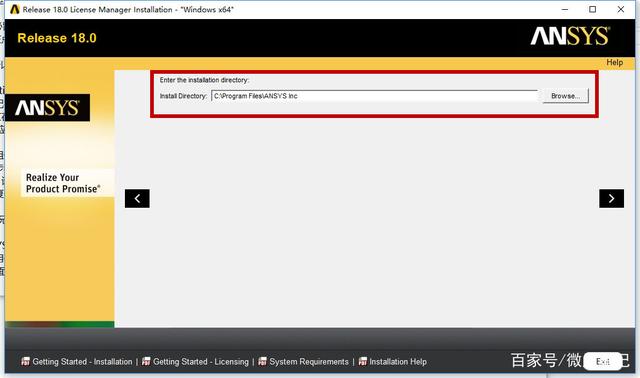Open Installation Help PDF icon
This screenshot has width=640, height=378.
click(x=362, y=361)
